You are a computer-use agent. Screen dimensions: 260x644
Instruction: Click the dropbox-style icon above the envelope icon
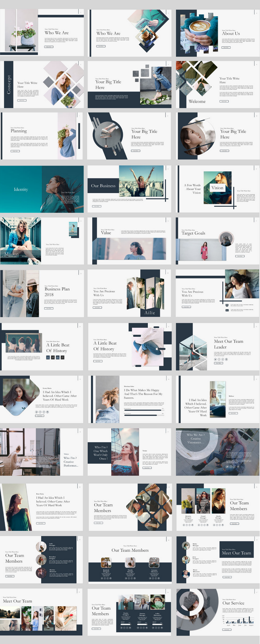pyautogui.click(x=227, y=305)
